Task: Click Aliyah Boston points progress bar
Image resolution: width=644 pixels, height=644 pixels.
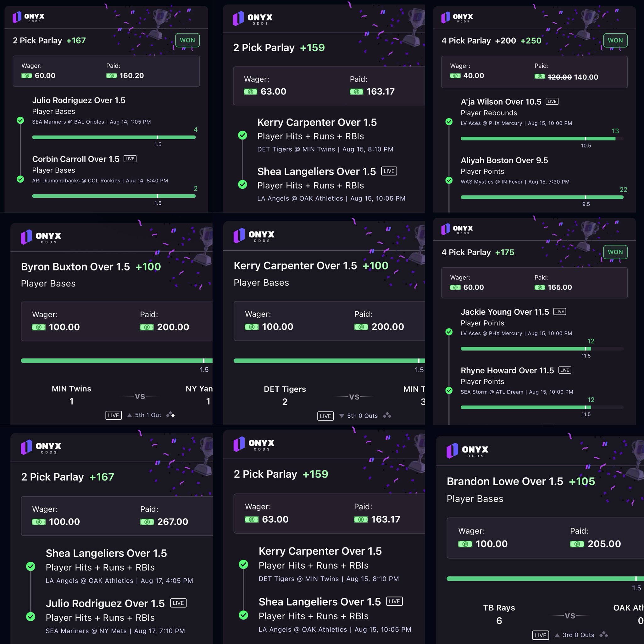Action: [542, 197]
